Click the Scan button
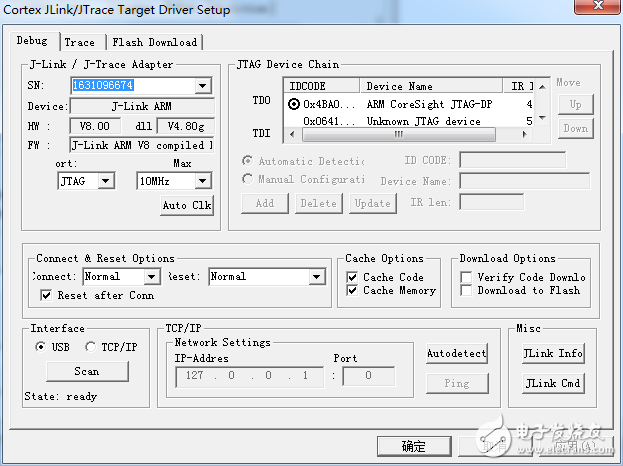Image resolution: width=623 pixels, height=466 pixels. [x=87, y=371]
